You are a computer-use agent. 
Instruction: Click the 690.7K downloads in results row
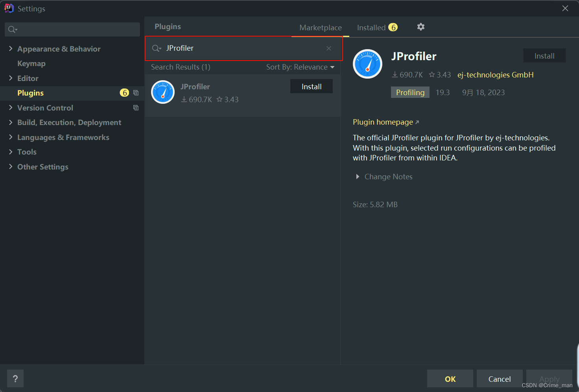tap(197, 99)
